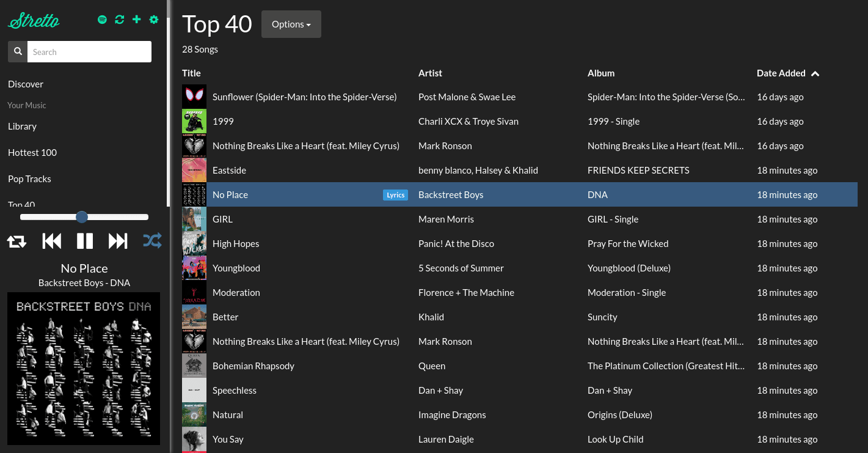
Task: Toggle shuffle mode
Action: (x=152, y=241)
